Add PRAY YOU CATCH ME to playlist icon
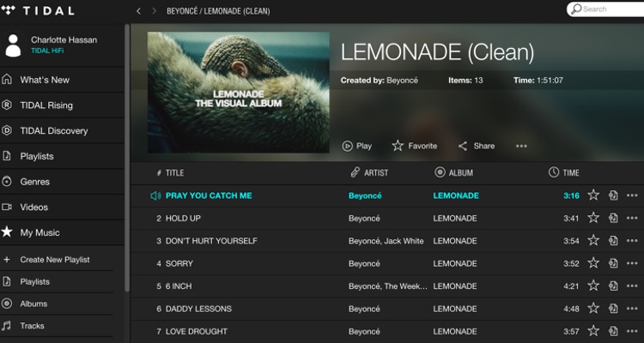 click(613, 196)
